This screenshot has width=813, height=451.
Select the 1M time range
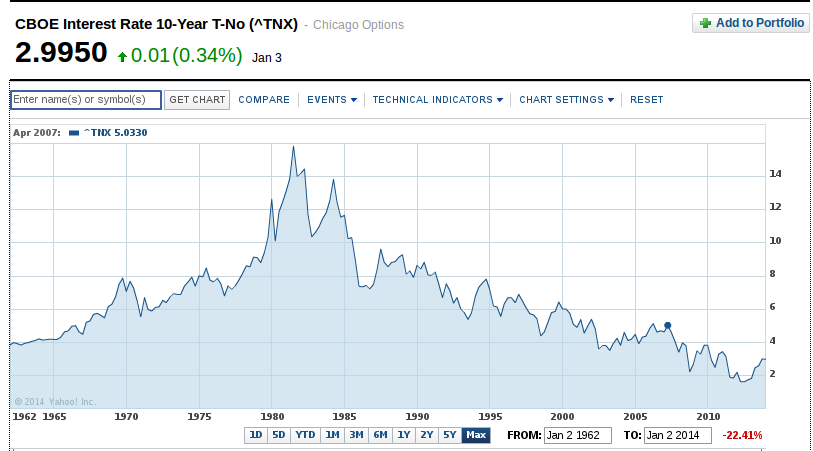point(332,435)
